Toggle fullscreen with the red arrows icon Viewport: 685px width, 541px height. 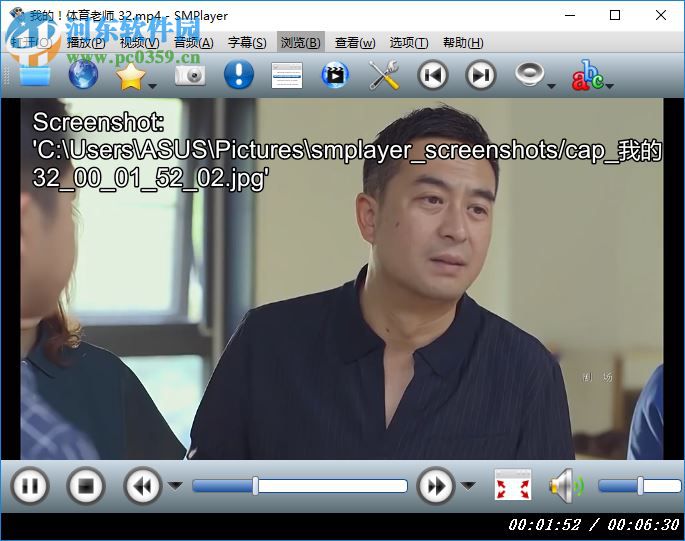513,487
